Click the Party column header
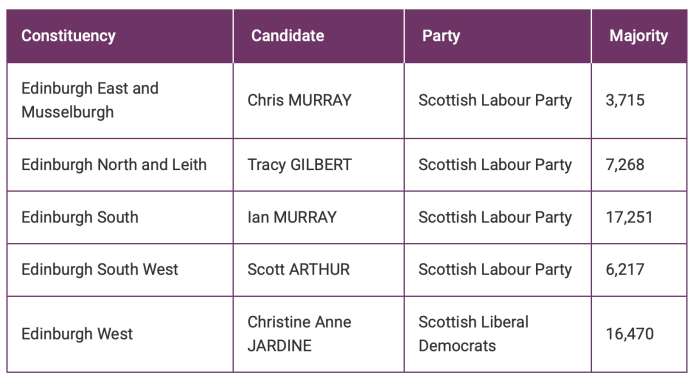The image size is (696, 386). (498, 36)
